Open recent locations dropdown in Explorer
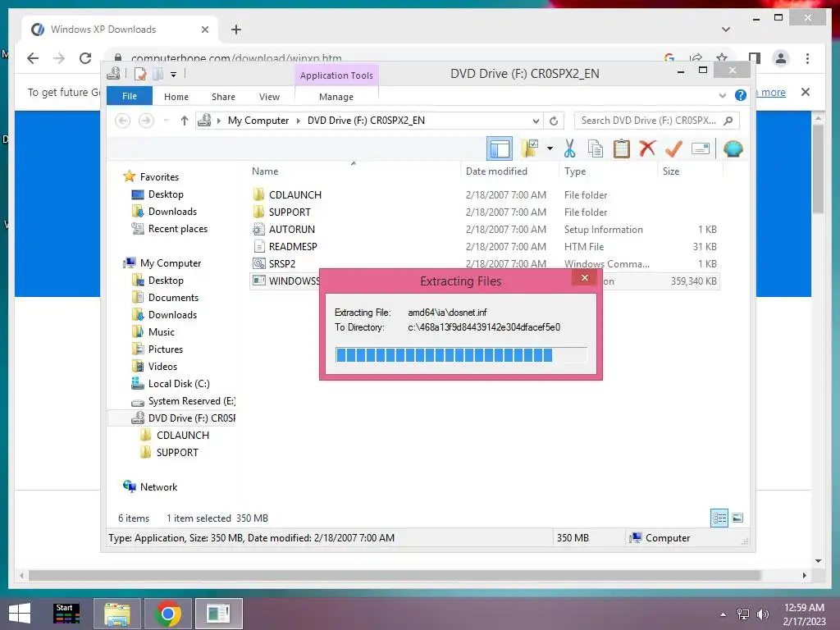 (166, 121)
